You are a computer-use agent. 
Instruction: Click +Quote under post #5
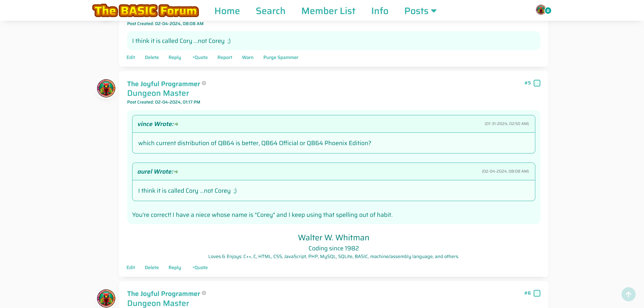coord(200,267)
